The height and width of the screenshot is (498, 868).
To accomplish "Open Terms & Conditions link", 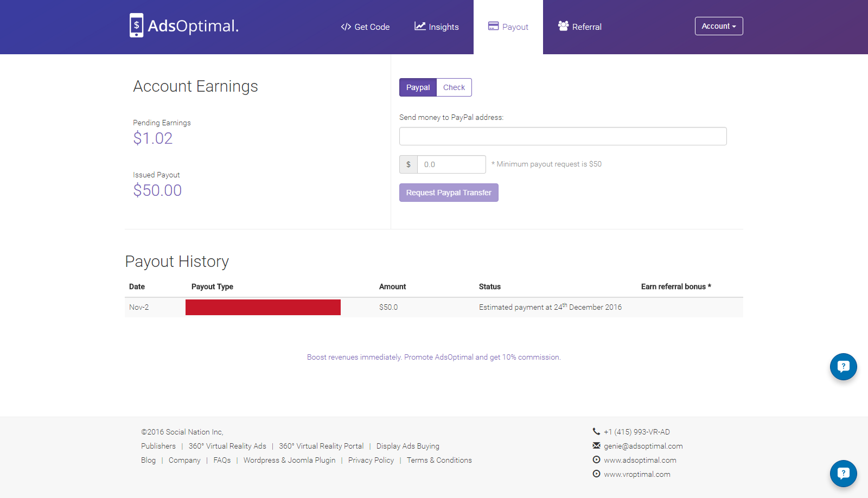I will [439, 460].
